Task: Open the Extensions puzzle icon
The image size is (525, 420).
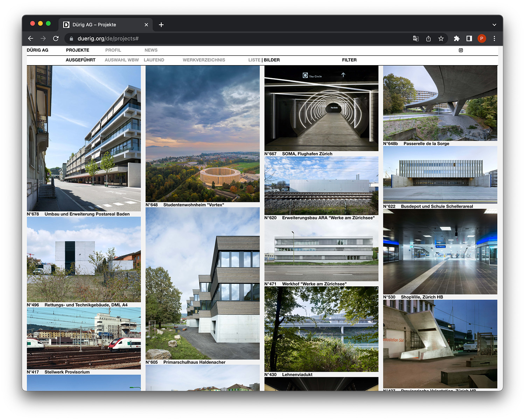Action: (456, 38)
